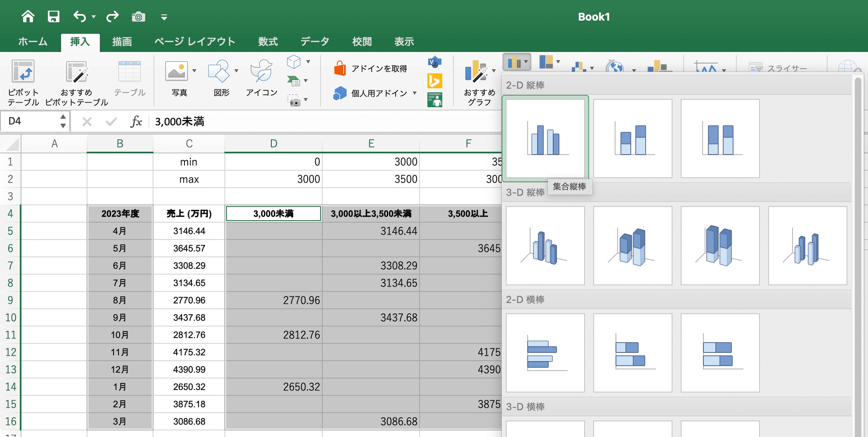Image resolution: width=868 pixels, height=437 pixels.
Task: Click the name box stepper arrows
Action: pos(63,121)
